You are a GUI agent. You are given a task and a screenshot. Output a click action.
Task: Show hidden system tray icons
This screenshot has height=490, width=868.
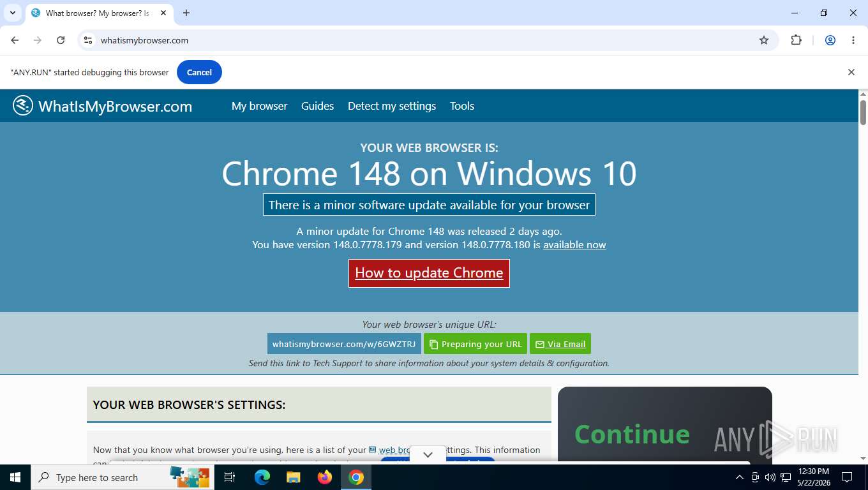(x=740, y=477)
